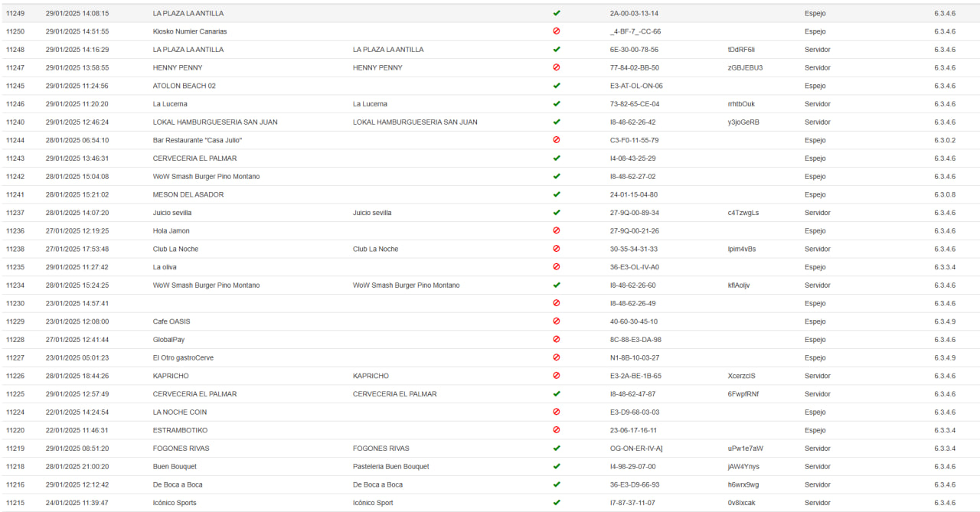Click the code 0v8lxcak
The image size is (980, 512).
pyautogui.click(x=742, y=503)
